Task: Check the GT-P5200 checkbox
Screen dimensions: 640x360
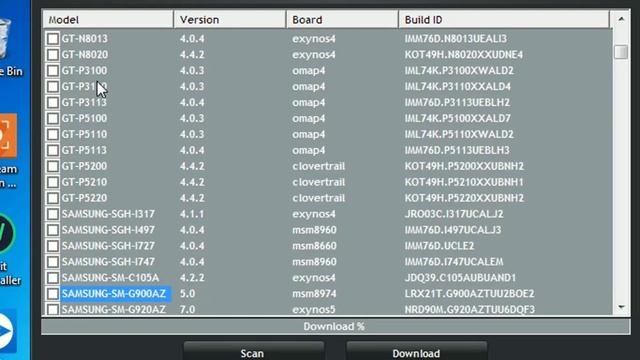Action: (x=53, y=166)
